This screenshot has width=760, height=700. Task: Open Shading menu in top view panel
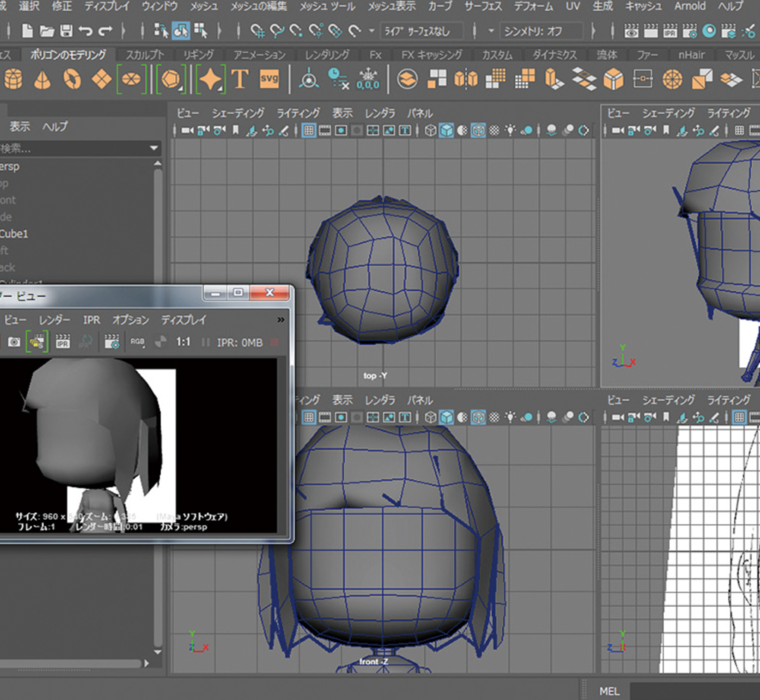[238, 113]
